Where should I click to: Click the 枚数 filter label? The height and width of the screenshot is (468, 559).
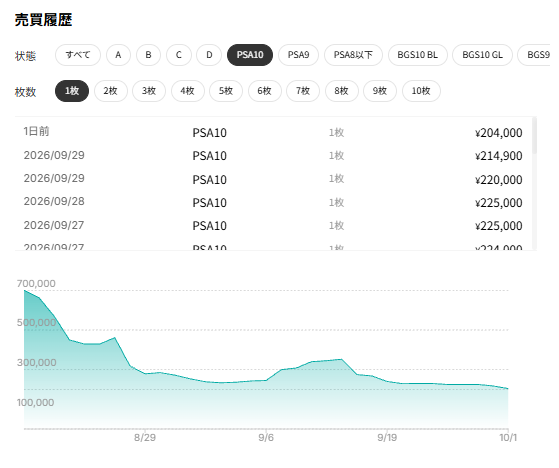[x=25, y=92]
